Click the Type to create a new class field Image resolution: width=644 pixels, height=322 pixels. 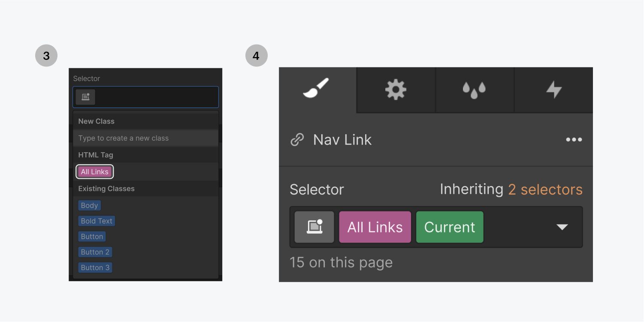tap(124, 138)
